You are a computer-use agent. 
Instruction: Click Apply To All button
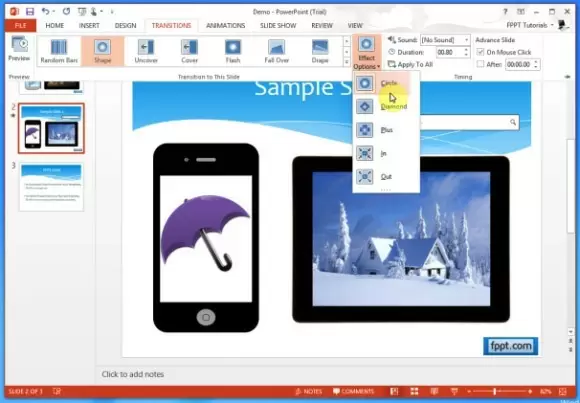tap(410, 64)
